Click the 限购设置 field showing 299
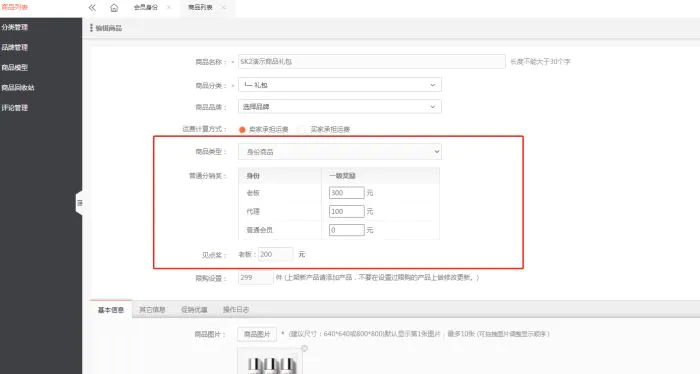Image resolution: width=700 pixels, height=374 pixels. tap(255, 278)
